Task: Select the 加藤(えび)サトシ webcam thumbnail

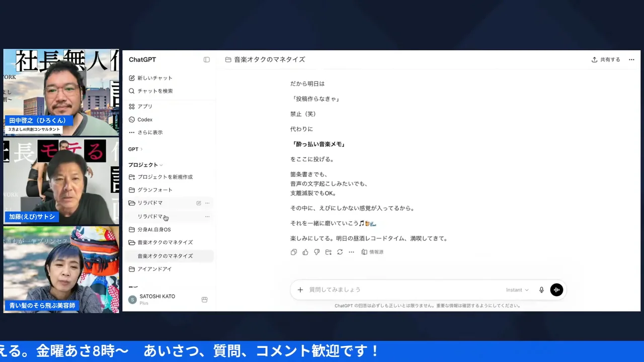Action: [x=61, y=182]
